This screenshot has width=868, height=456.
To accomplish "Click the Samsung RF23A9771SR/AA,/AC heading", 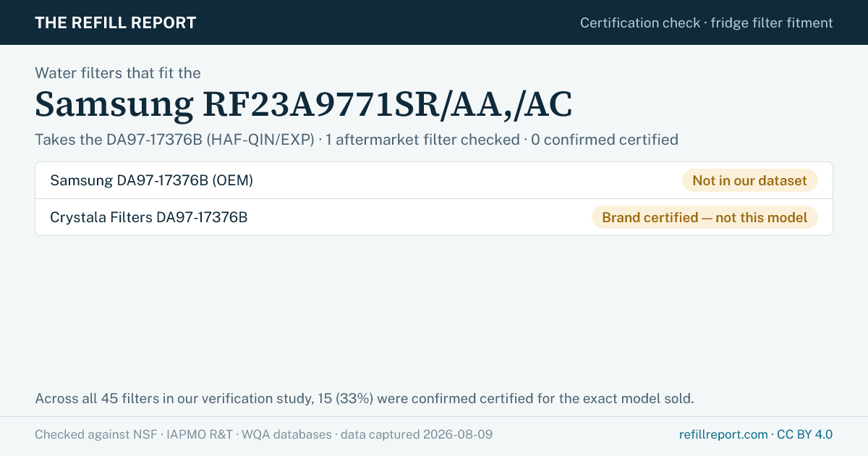I will click(304, 104).
